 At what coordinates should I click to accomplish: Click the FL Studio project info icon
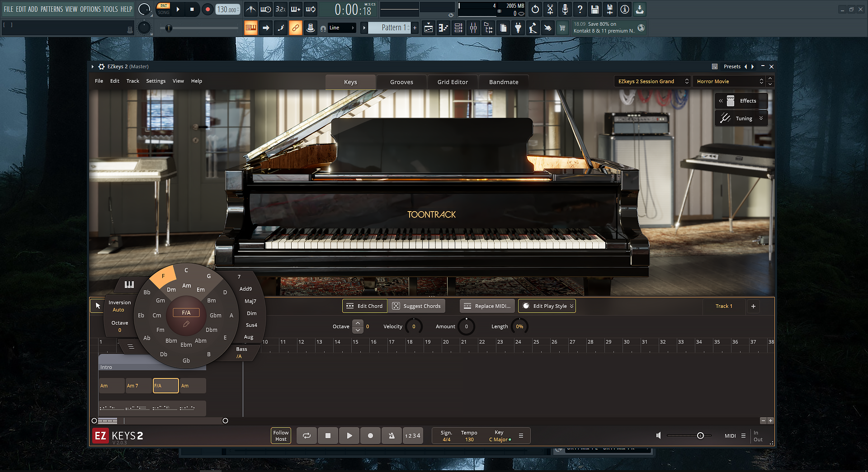point(625,9)
